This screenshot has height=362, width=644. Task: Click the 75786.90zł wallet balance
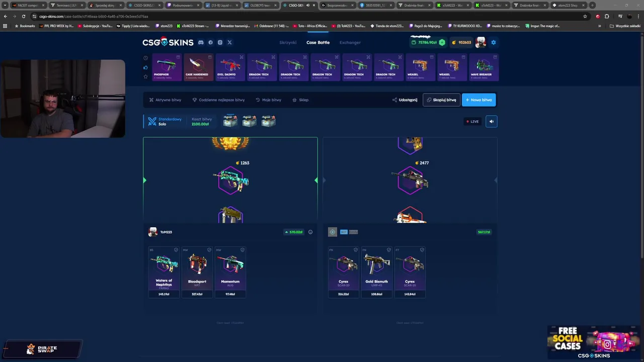pos(424,43)
